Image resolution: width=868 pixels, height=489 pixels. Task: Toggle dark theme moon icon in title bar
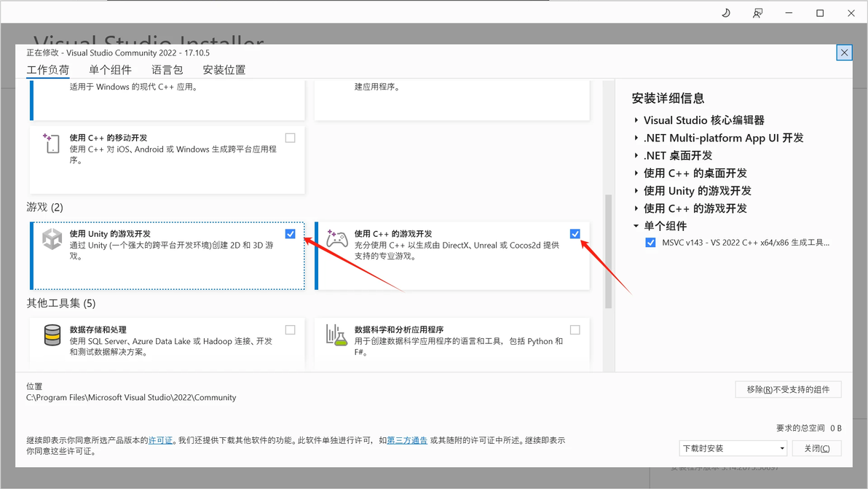point(726,12)
